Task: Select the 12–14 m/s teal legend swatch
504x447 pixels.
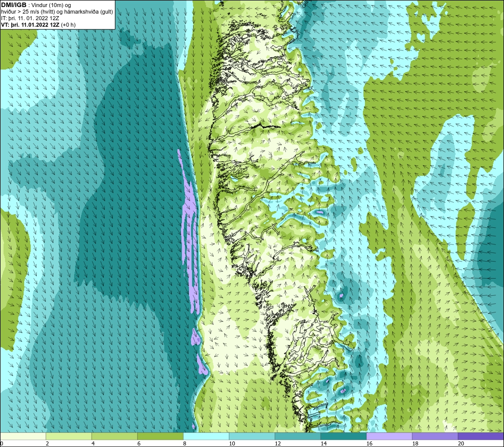Action: point(298,436)
